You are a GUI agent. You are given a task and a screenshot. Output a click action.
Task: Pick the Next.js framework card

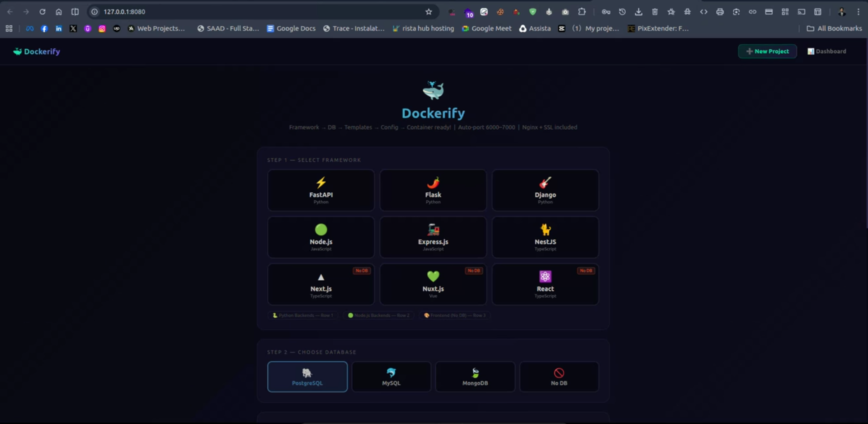point(321,284)
